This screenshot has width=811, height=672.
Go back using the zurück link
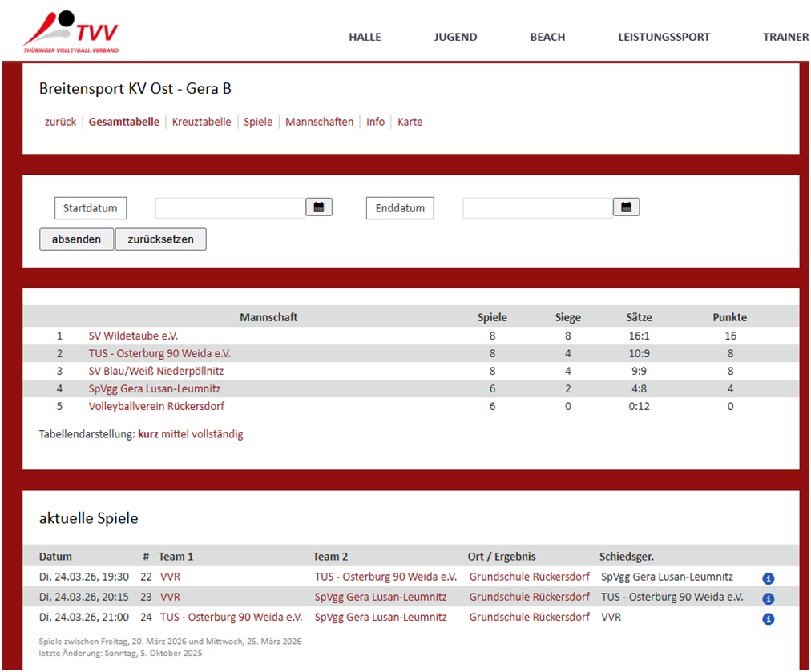click(60, 122)
